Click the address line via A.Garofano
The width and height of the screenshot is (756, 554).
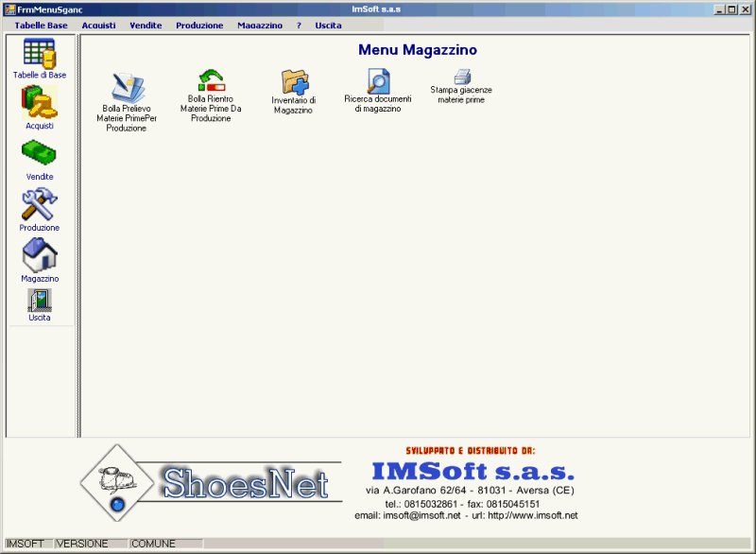pos(470,491)
